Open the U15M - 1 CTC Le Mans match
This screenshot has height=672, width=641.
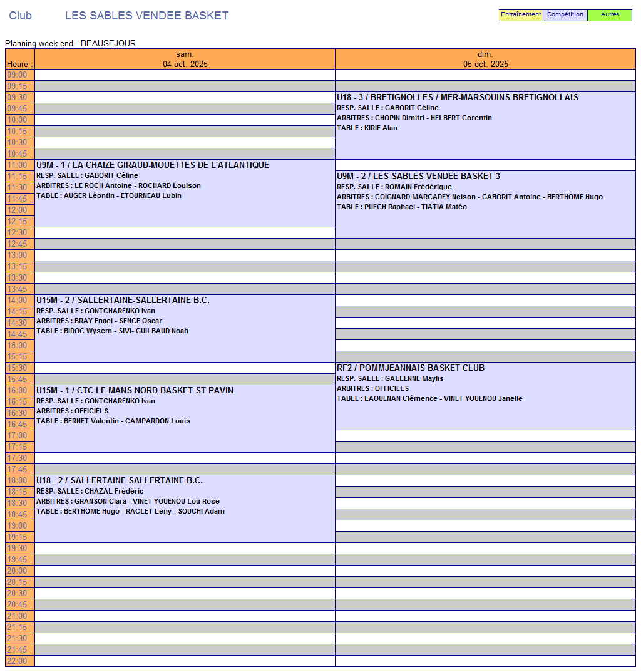135,391
